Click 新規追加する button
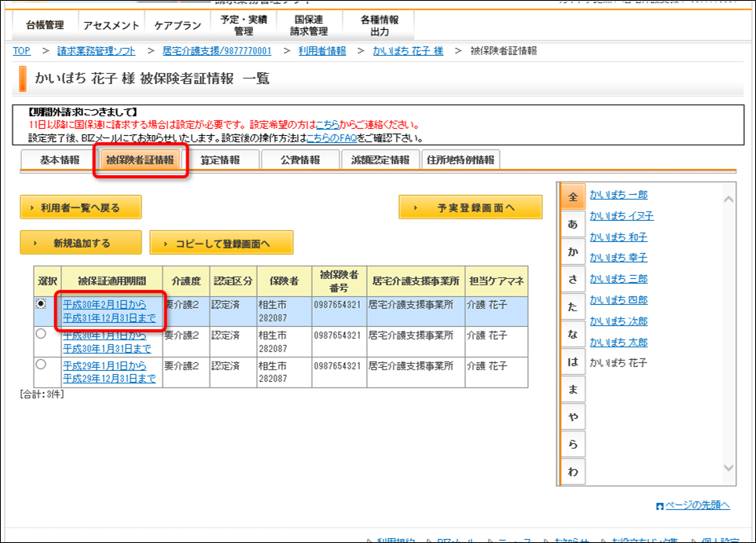 tap(80, 243)
